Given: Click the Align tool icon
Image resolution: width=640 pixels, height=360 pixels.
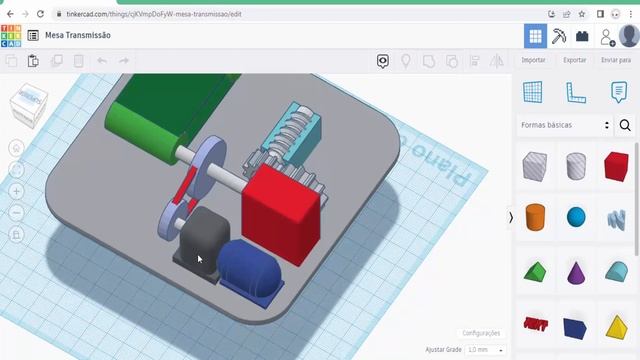Looking at the screenshot, I should point(474,61).
